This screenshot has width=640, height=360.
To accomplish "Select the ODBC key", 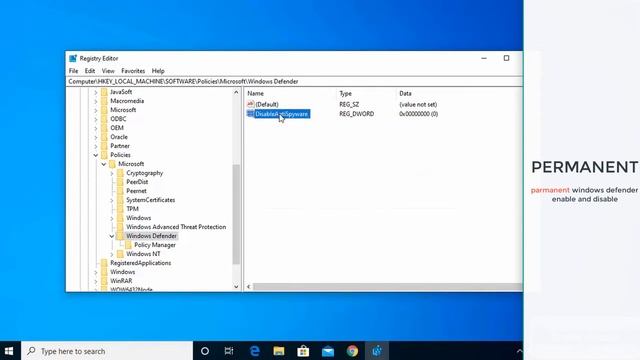I will coord(118,119).
